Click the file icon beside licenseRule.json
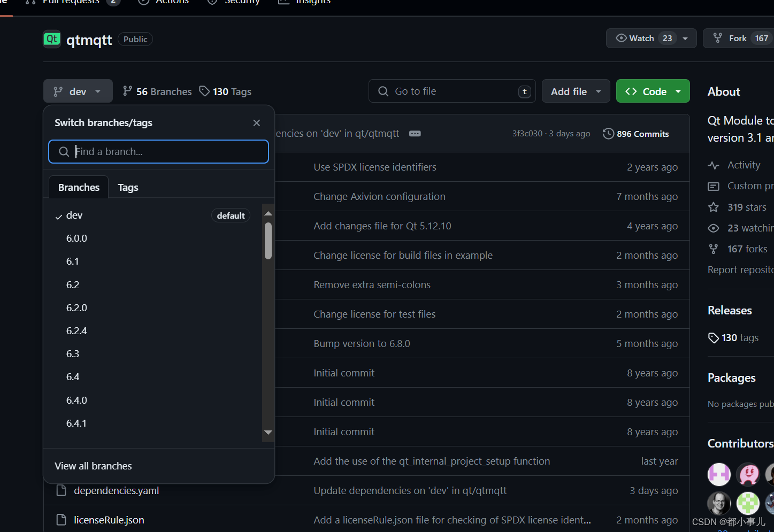774x532 pixels. [x=60, y=519]
